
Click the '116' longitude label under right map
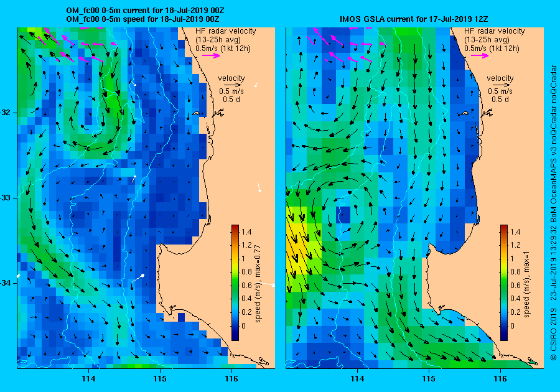point(500,379)
